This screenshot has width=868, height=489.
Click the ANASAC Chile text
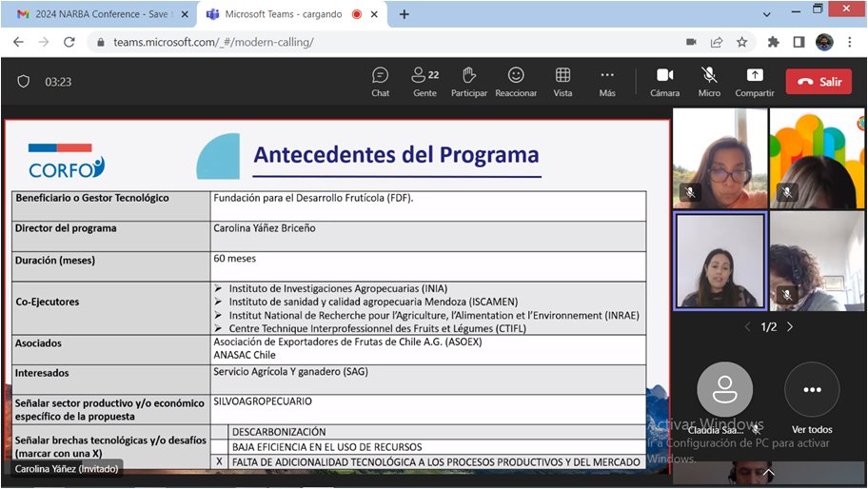245,355
